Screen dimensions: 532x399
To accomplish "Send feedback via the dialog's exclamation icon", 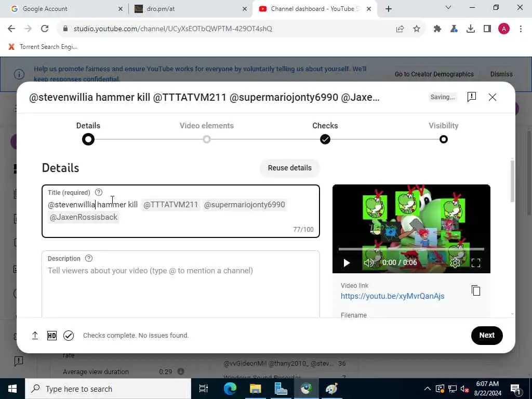I will click(x=472, y=97).
